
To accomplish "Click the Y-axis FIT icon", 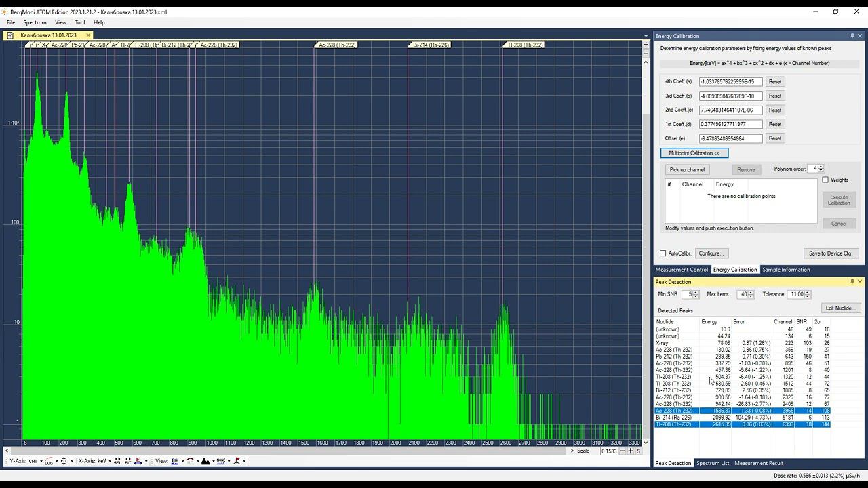I will click(64, 461).
